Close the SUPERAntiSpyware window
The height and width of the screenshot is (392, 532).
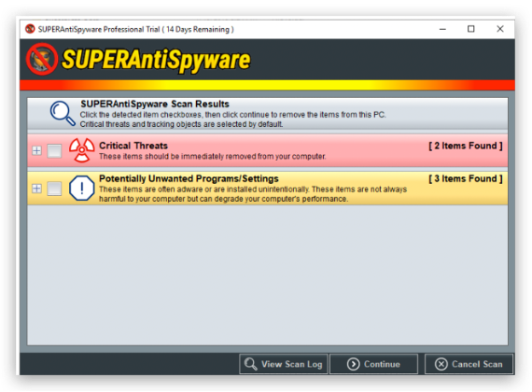click(500, 29)
